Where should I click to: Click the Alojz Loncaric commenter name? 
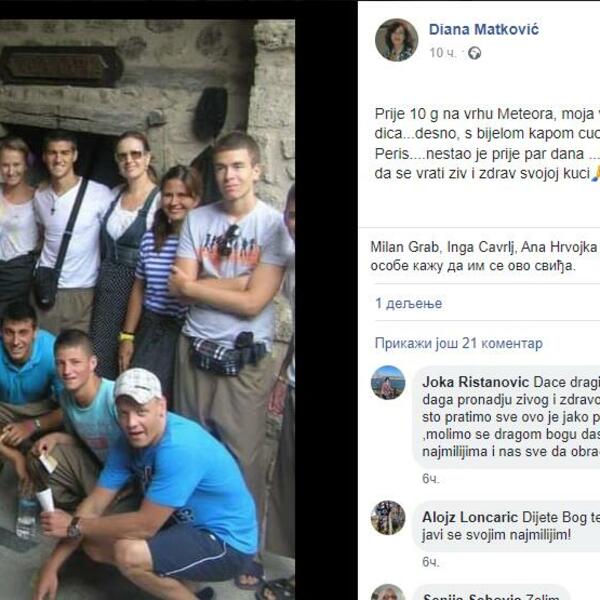(470, 517)
